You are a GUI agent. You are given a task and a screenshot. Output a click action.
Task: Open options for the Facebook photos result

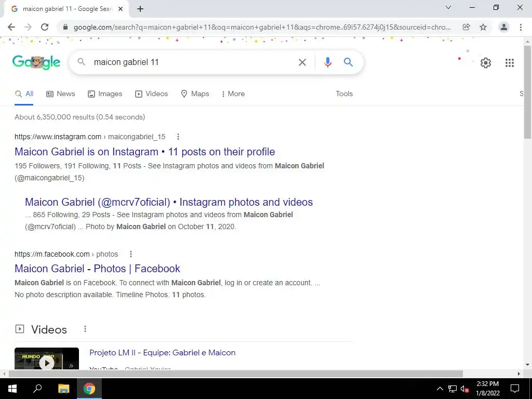coord(131,254)
